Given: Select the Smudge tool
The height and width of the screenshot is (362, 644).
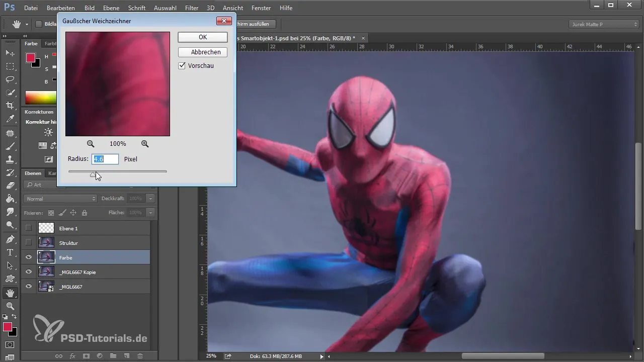Looking at the screenshot, I should pos(10,212).
